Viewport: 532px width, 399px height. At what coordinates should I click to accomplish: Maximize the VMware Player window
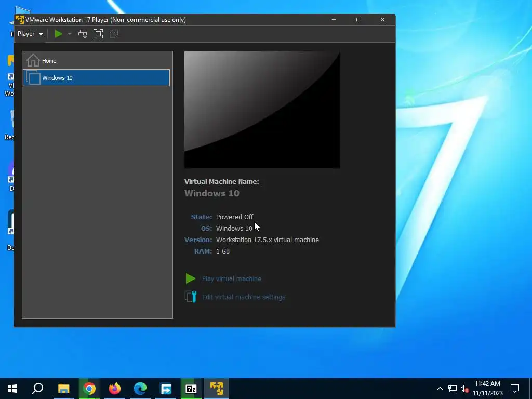tap(358, 20)
